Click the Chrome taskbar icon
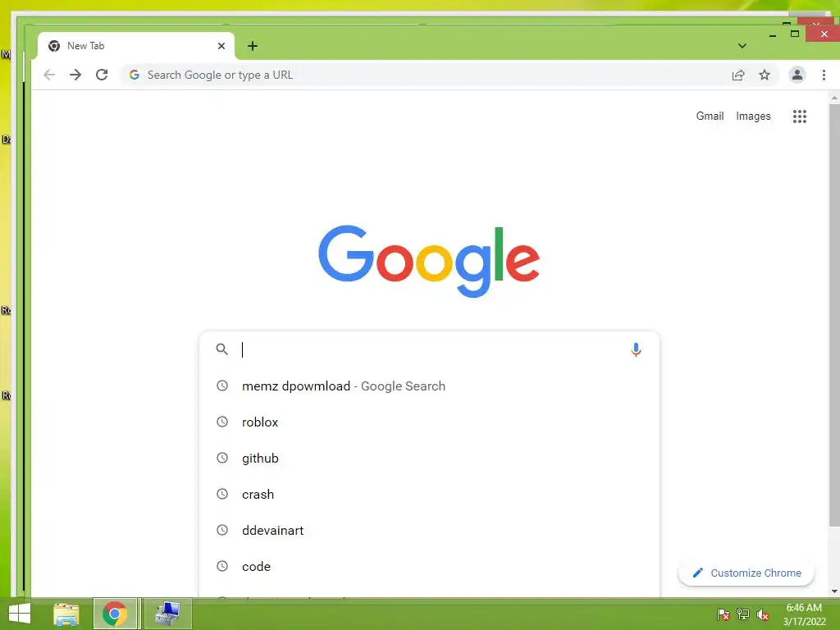 tap(115, 614)
